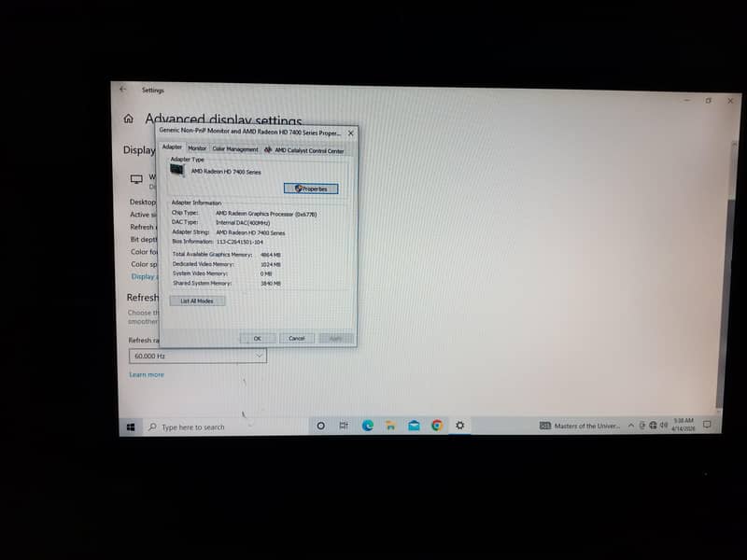Screen dimensions: 747x560
Task: Open the 60.000 Hz refresh rate dropdown
Action: (198, 356)
